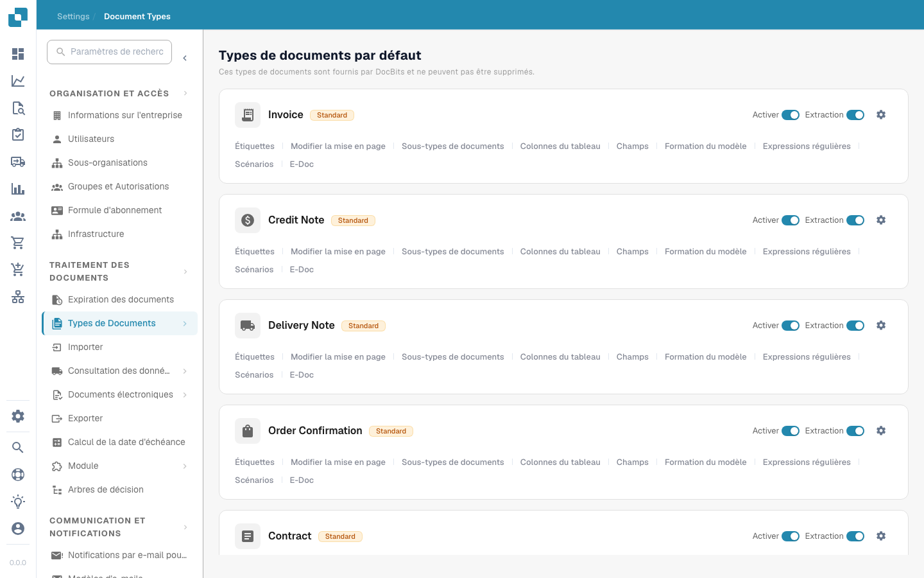
Task: Open the line chart analytics icon
Action: 18,81
